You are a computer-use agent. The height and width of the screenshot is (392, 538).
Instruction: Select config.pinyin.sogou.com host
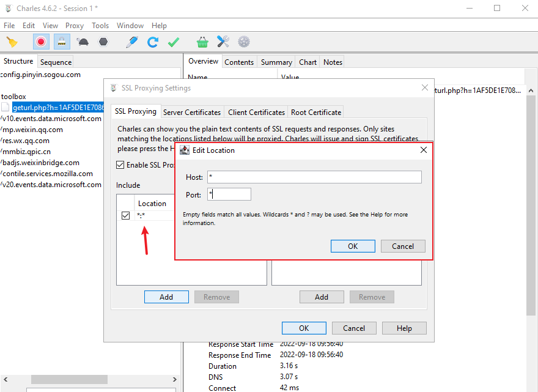[40, 75]
